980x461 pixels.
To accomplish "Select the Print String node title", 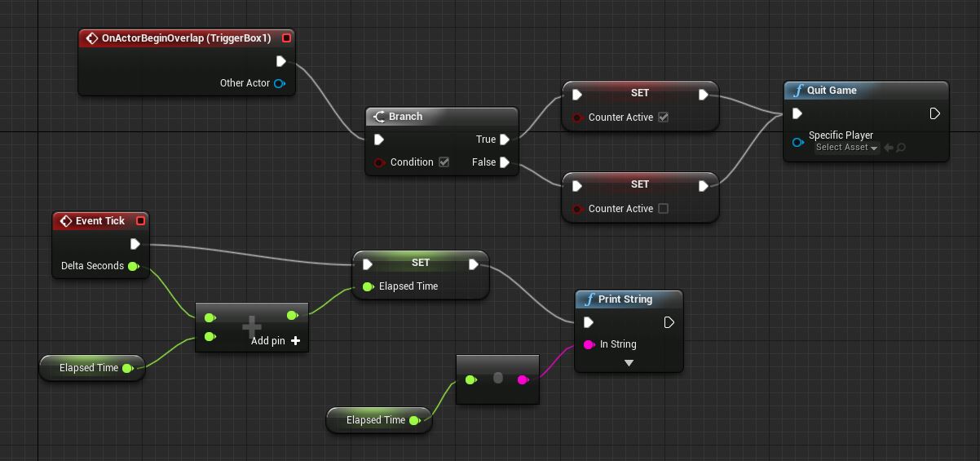I will pyautogui.click(x=625, y=299).
